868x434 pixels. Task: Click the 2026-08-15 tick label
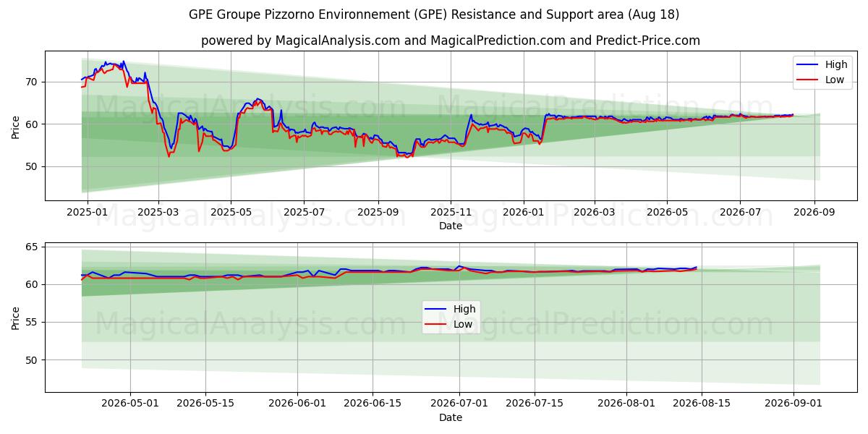pos(702,404)
